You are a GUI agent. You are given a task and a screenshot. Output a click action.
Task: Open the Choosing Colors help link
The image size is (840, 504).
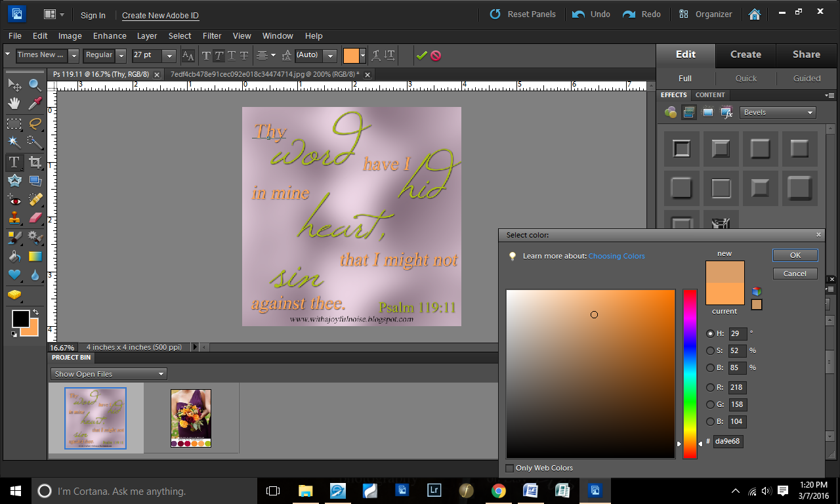[x=616, y=256]
